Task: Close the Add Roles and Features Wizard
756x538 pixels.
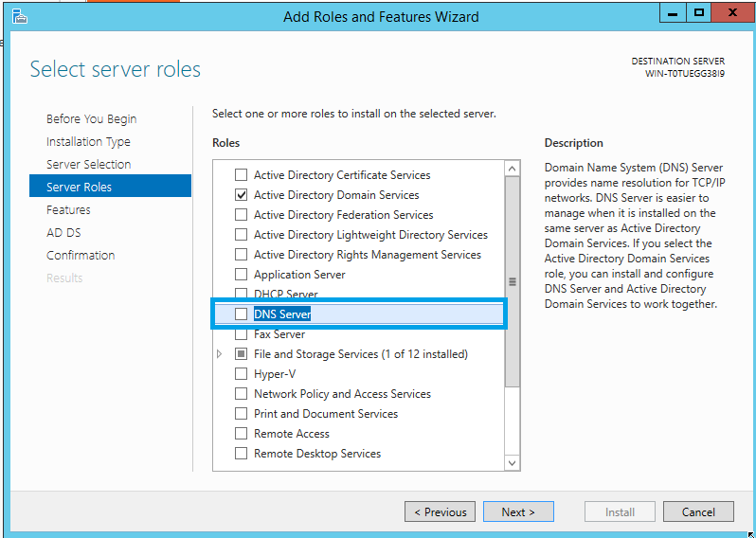Action: (732, 13)
